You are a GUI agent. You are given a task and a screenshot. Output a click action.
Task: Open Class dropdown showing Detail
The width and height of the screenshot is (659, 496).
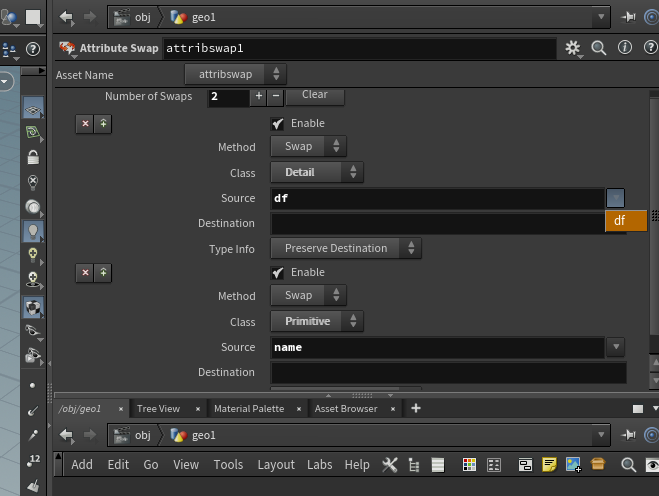[317, 172]
